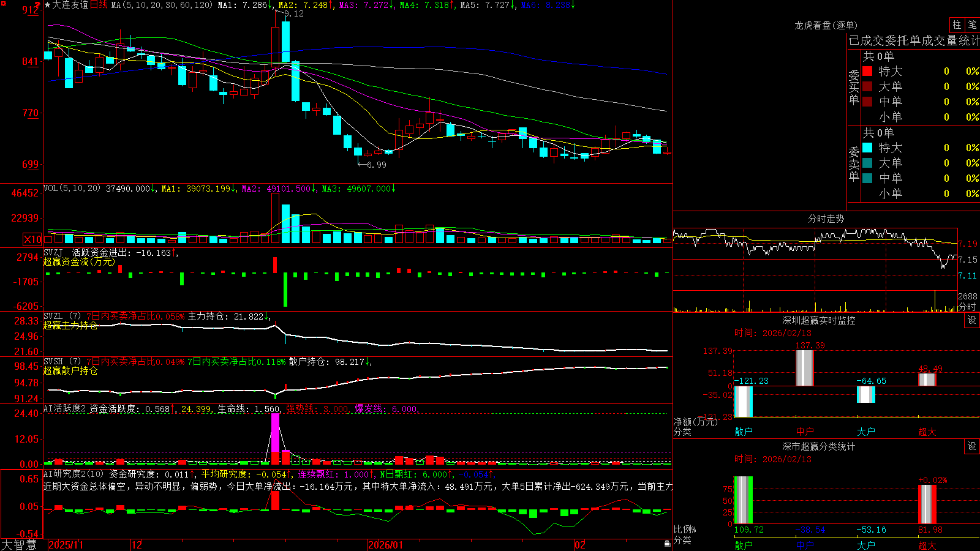Click AI研究度2(10) indicator name
The image size is (980, 551).
pyautogui.click(x=74, y=474)
